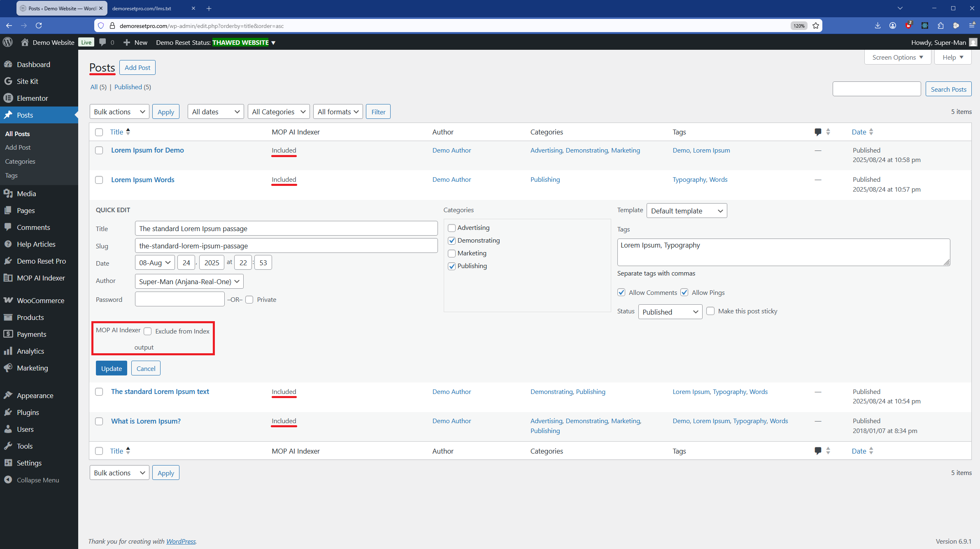
Task: Open Categories in the Posts submenu
Action: pyautogui.click(x=20, y=162)
